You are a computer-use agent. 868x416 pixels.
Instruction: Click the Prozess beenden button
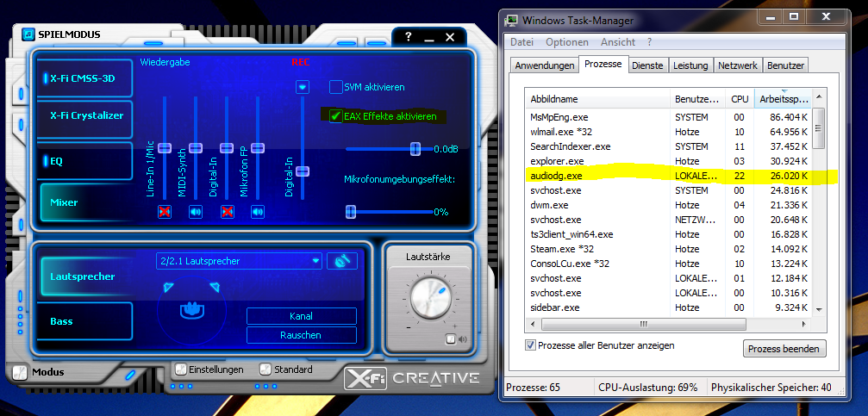pyautogui.click(x=784, y=349)
